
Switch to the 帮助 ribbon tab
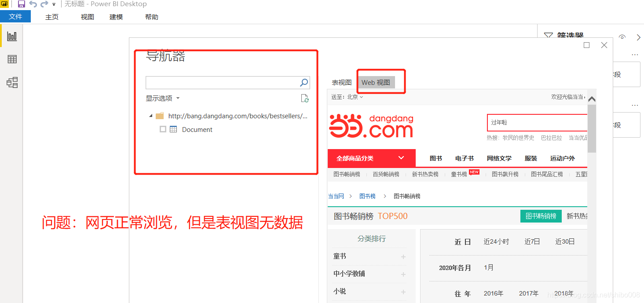(x=152, y=17)
